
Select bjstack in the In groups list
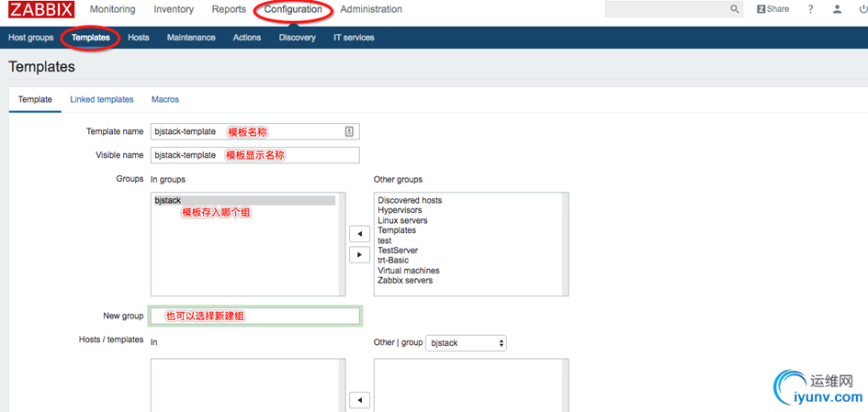244,200
